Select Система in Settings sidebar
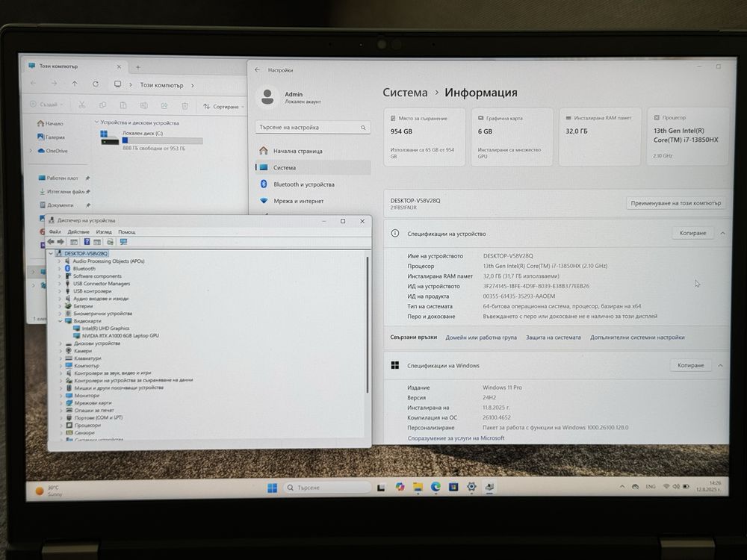 (x=312, y=167)
